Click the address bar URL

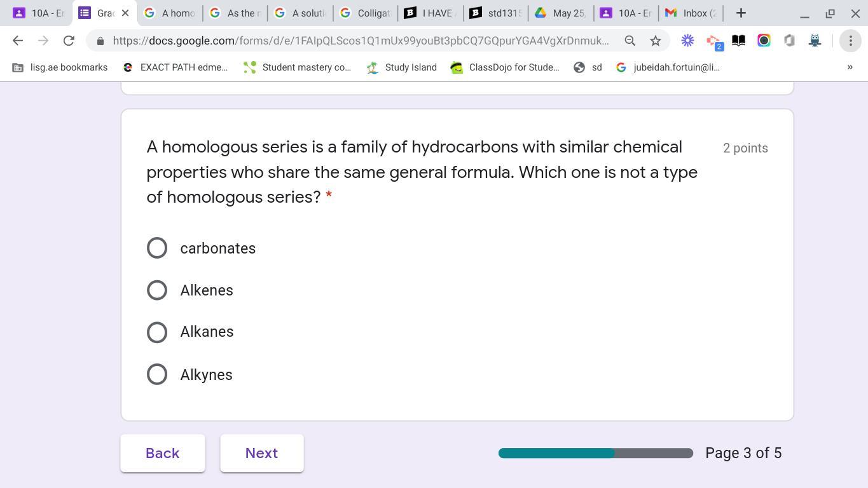click(x=361, y=41)
